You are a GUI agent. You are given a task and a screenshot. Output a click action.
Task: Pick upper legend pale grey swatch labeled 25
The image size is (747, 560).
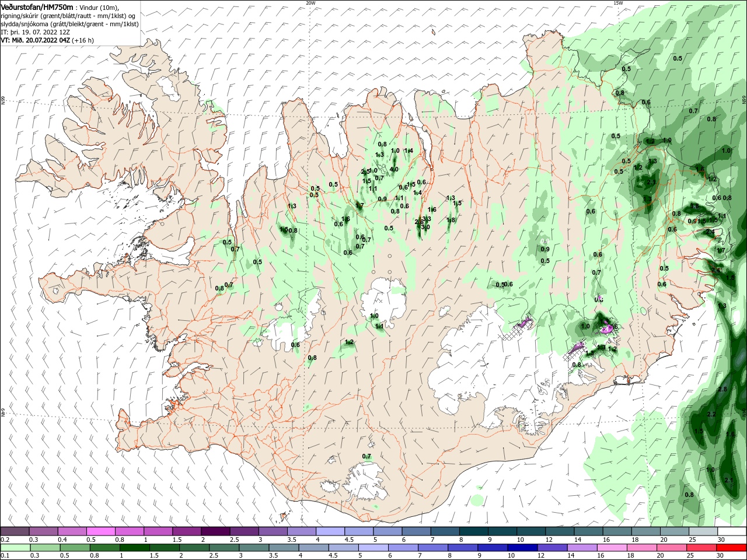coord(704,531)
